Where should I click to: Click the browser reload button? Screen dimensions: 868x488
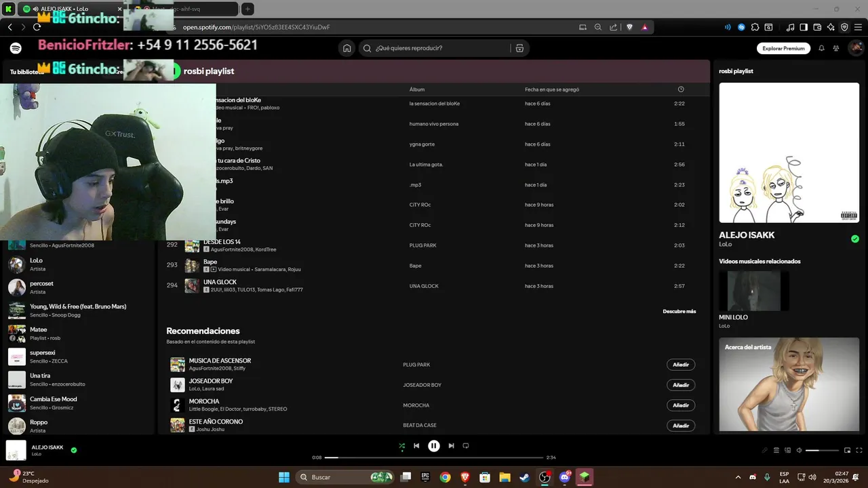(x=37, y=27)
